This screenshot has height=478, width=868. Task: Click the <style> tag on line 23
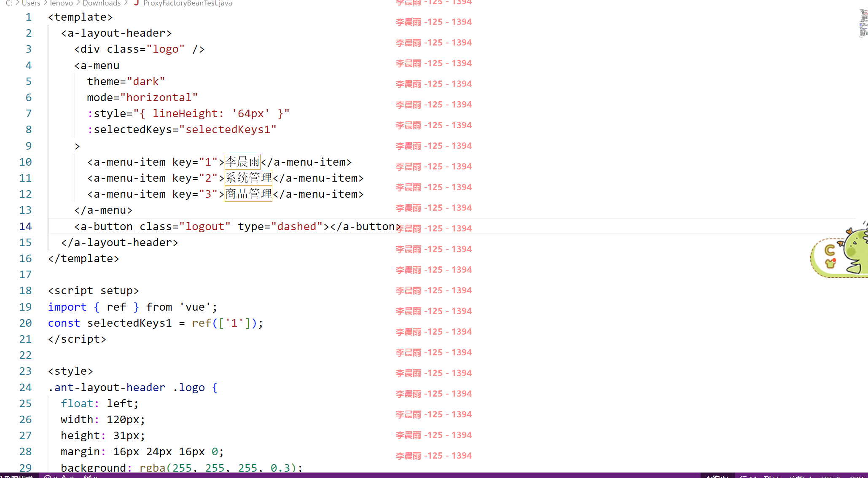70,371
